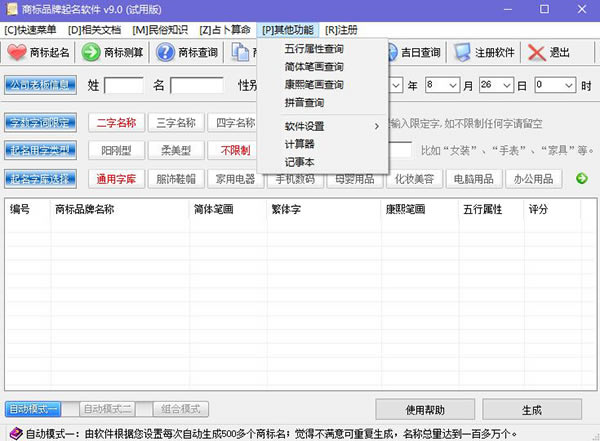Image resolution: width=600 pixels, height=441 pixels.
Task: Open 商标测算 with green arrow icon
Action: click(91, 53)
